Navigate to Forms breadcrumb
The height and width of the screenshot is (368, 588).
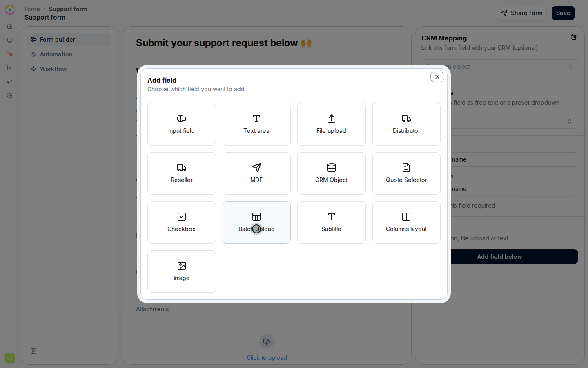[x=32, y=9]
